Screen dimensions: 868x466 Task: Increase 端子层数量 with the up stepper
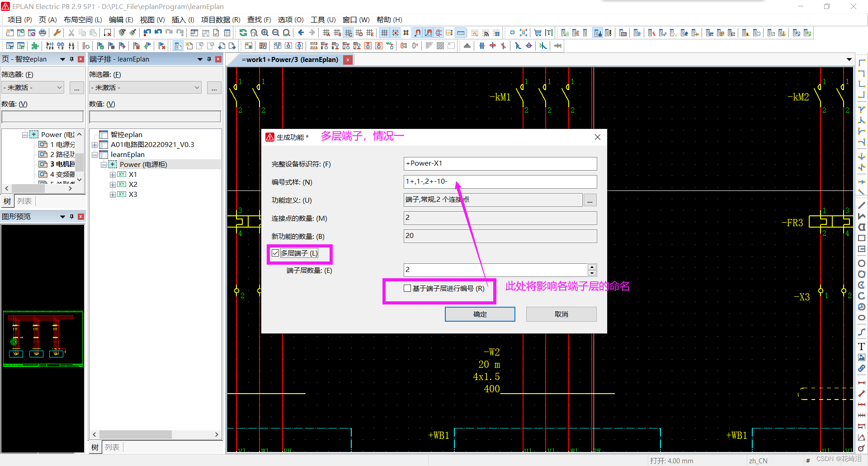592,267
